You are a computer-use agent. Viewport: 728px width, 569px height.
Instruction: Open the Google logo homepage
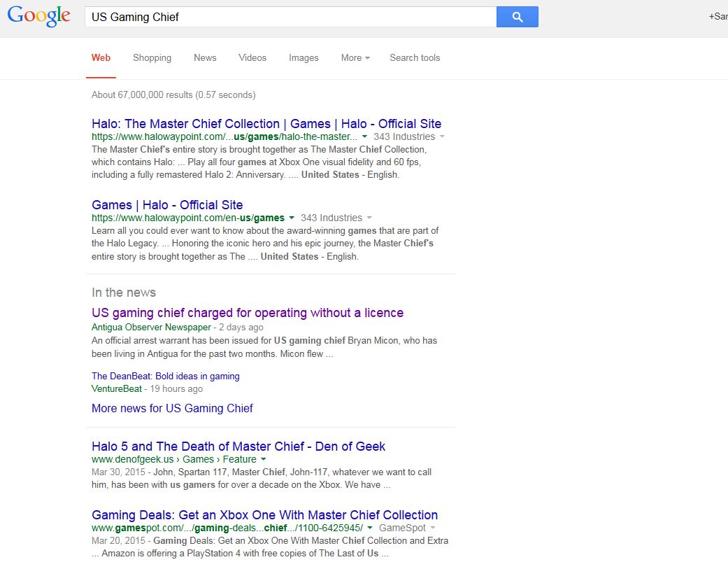[x=39, y=16]
